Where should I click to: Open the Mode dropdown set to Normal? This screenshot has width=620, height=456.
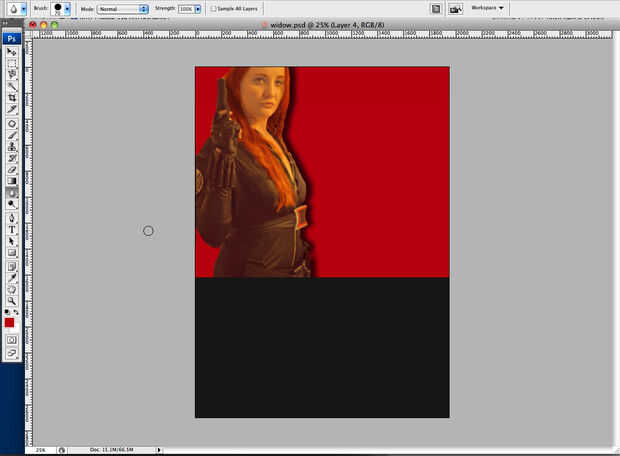[x=123, y=9]
